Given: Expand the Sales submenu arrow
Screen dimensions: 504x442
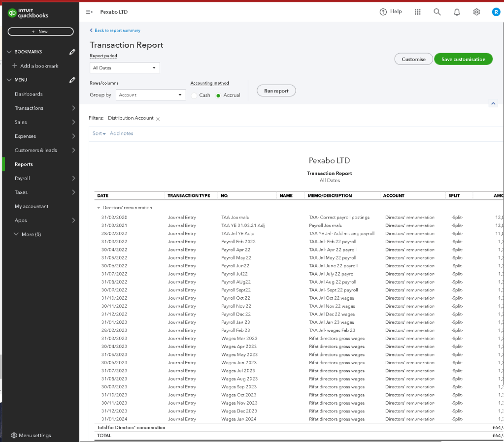Looking at the screenshot, I should coord(73,122).
